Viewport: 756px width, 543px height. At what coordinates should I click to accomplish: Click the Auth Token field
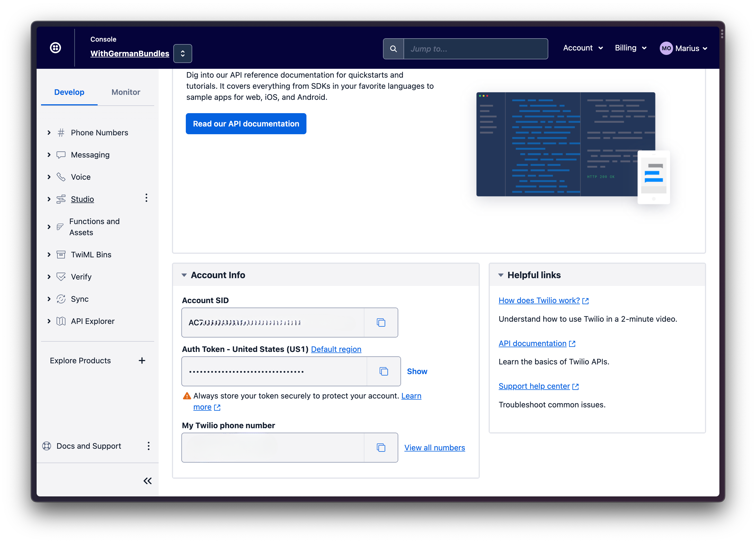(x=274, y=371)
